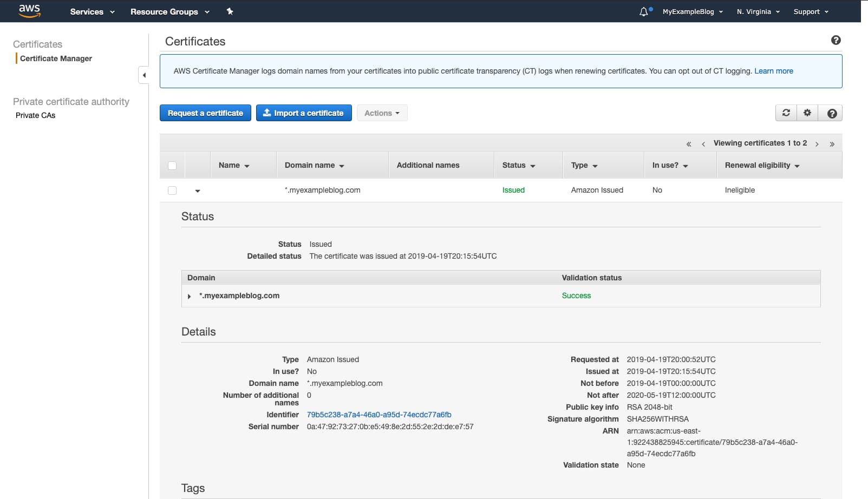Screen dimensions: 868x499
Task: Open the Services menu
Action: click(x=93, y=11)
